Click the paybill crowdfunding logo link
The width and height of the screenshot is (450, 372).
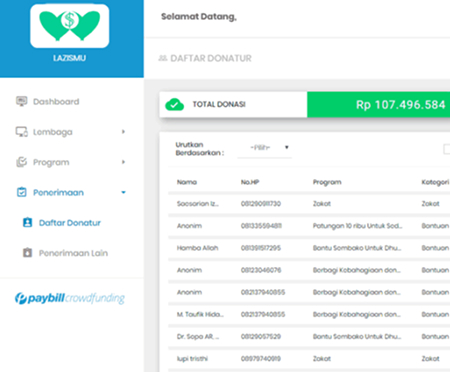70,298
